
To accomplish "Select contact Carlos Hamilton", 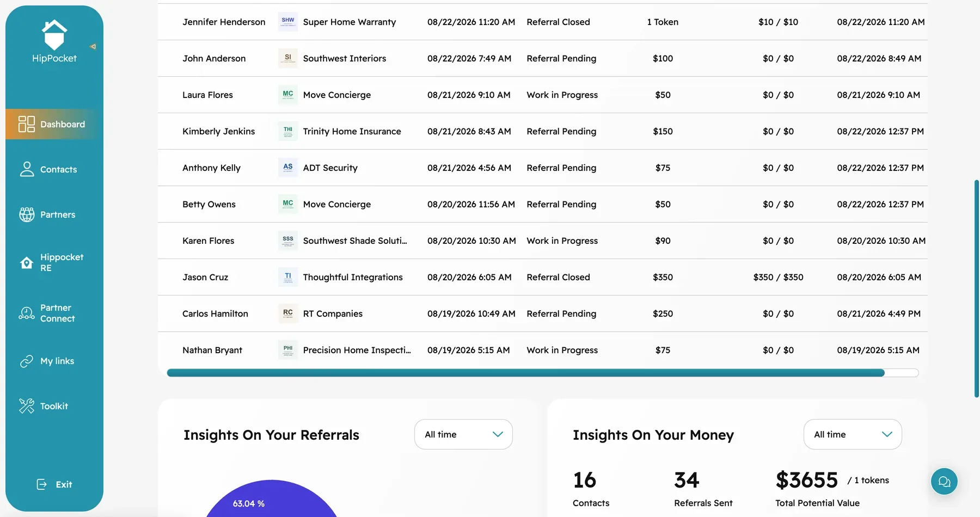I will (x=215, y=313).
